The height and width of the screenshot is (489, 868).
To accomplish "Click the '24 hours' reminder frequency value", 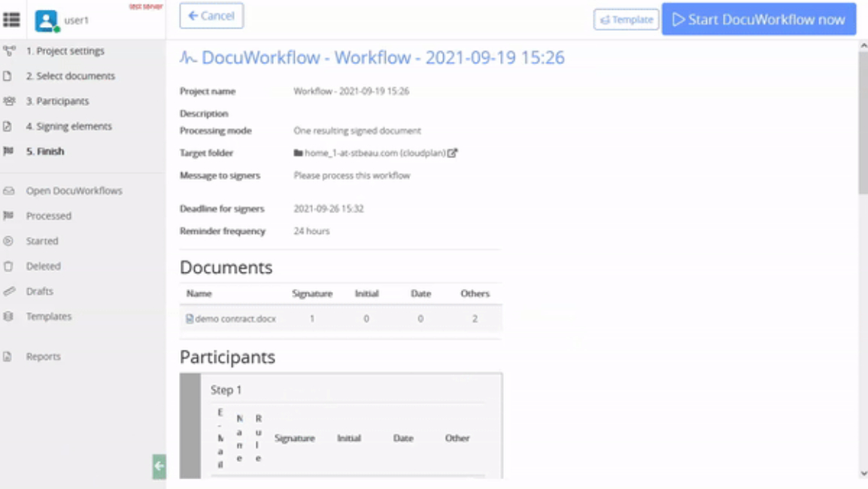I will click(311, 231).
